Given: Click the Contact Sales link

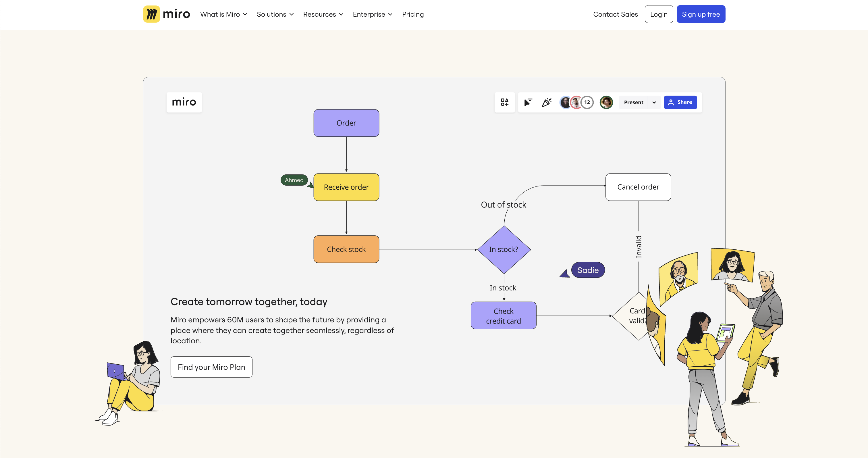Looking at the screenshot, I should coord(615,14).
